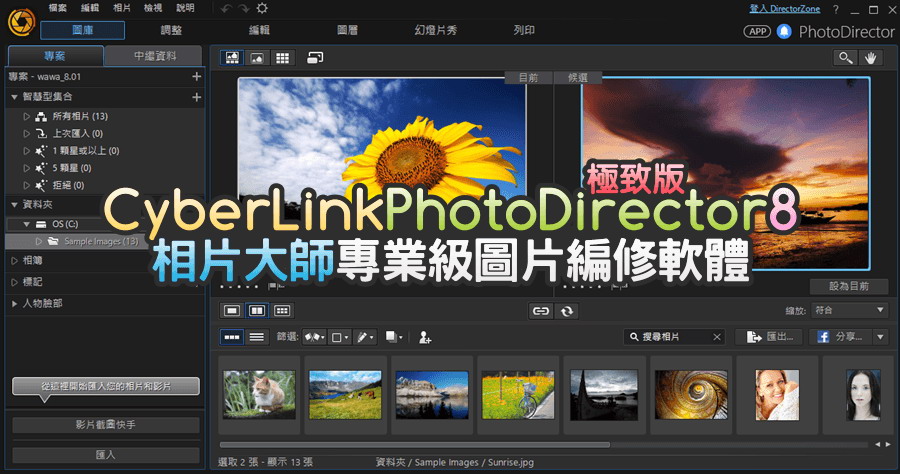Viewport: 900px width, 474px height.
Task: Click the 登入 DirectorZone link
Action: 785,9
